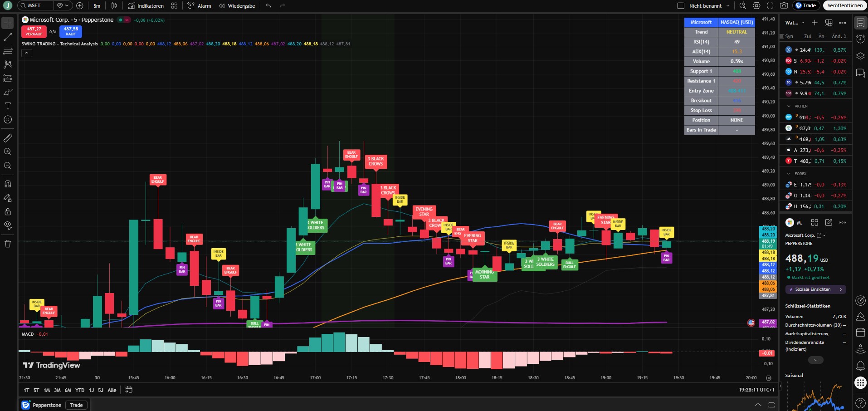
Task: Click the magnet mode icon
Action: 8,184
